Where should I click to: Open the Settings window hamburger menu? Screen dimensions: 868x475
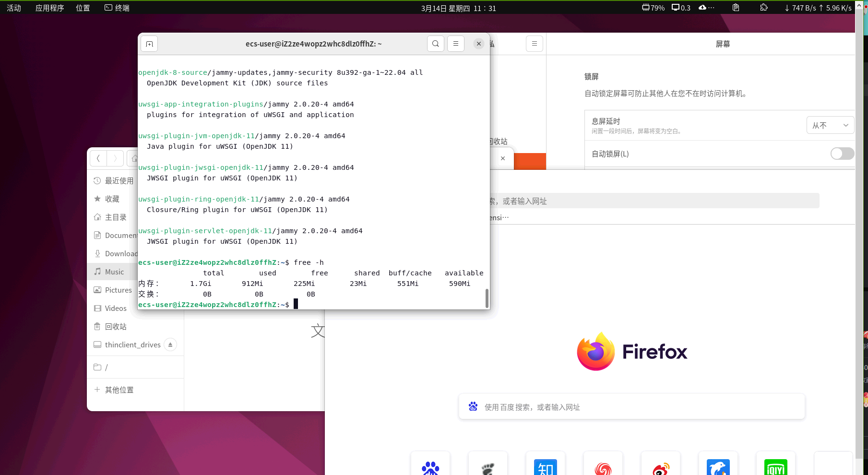[534, 44]
